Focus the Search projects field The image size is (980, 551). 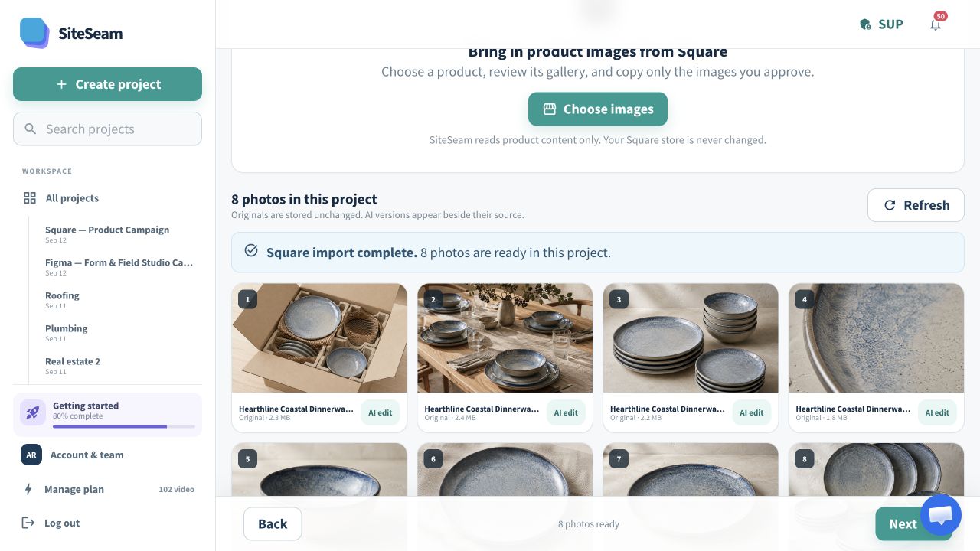pyautogui.click(x=107, y=129)
